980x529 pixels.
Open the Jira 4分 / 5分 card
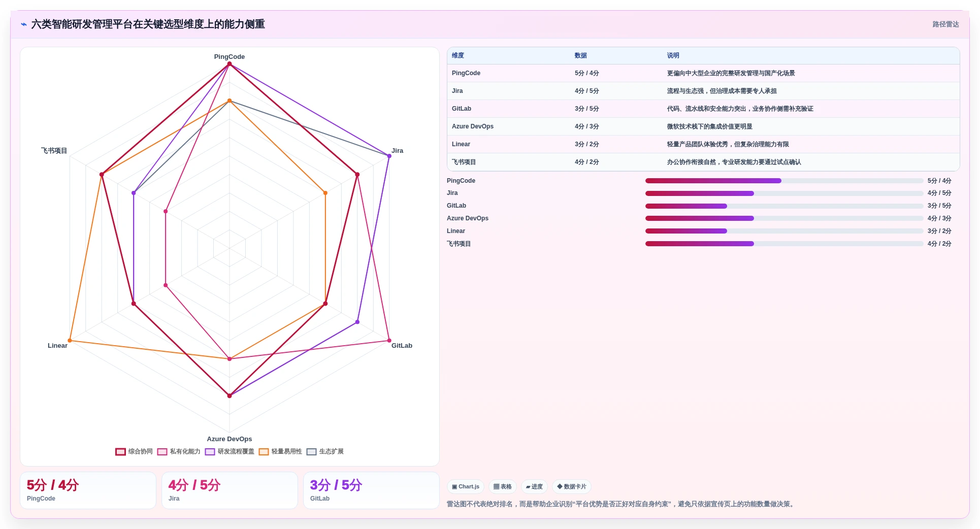click(230, 490)
